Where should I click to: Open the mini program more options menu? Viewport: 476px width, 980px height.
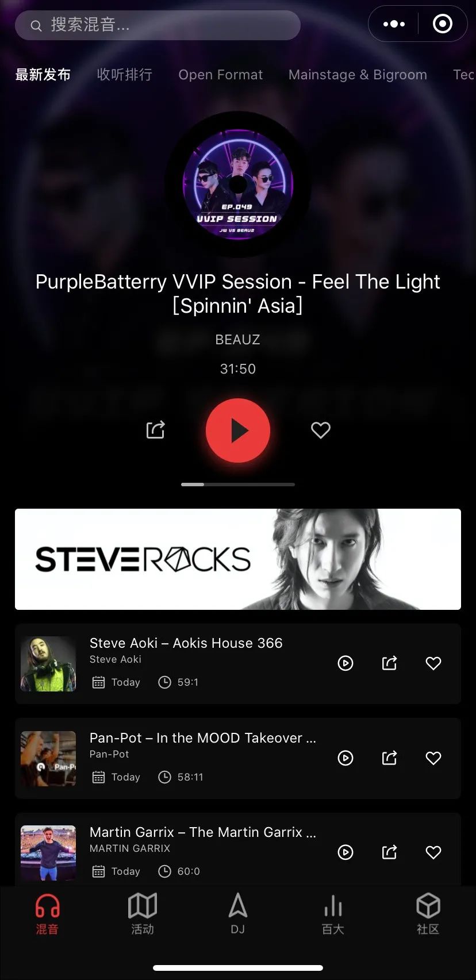click(394, 24)
